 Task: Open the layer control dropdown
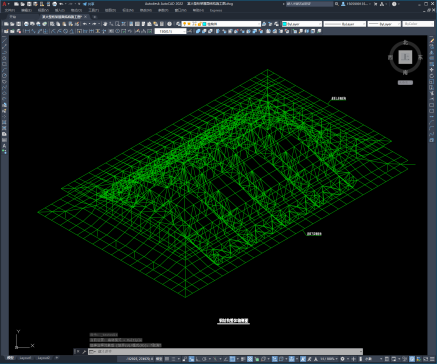coord(222,24)
